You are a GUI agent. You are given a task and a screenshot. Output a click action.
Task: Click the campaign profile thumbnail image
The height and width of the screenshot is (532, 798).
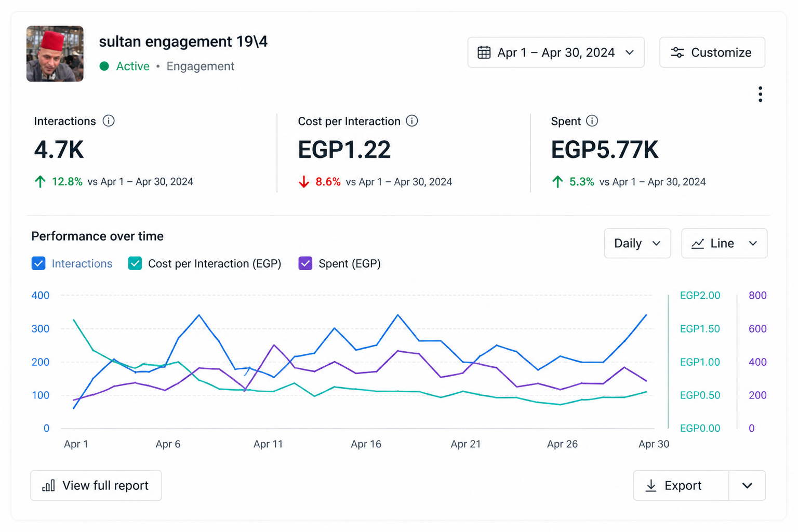55,54
